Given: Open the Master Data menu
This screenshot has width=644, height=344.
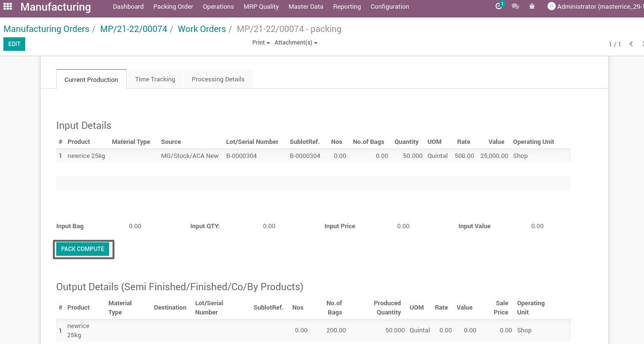Looking at the screenshot, I should click(306, 6).
